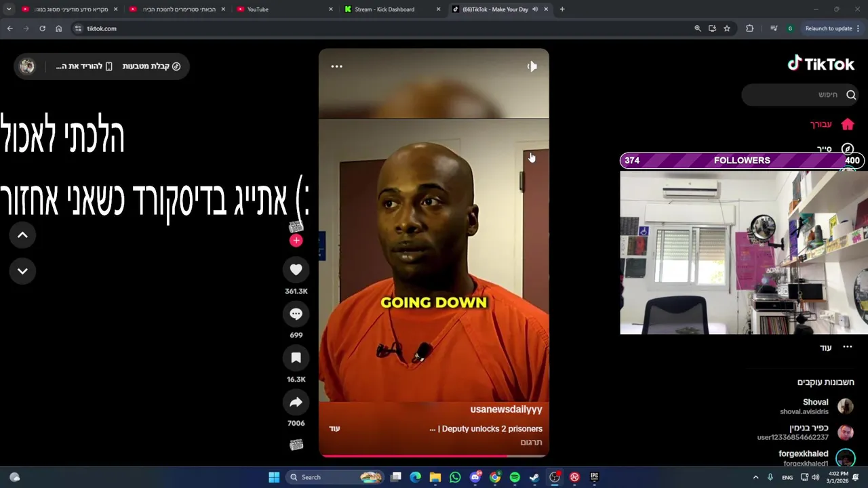Click the Get Coins button (קבלת מטבעות)
Viewport: 868px width, 488px height.
[151, 66]
